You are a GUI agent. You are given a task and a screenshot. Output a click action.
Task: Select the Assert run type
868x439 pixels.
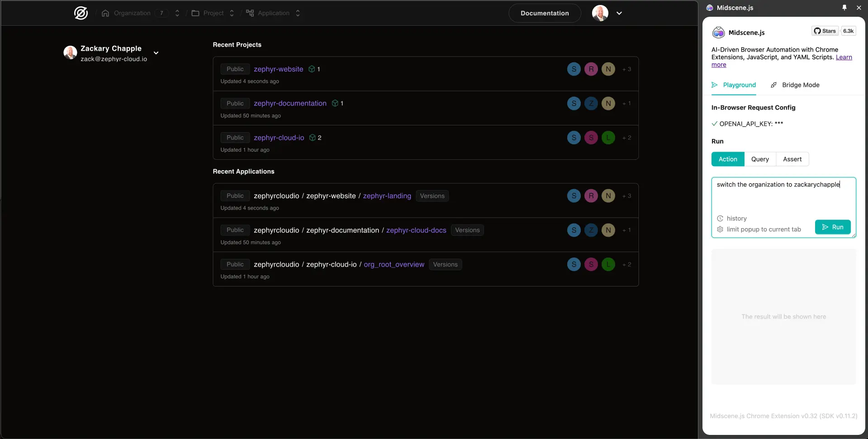[792, 159]
